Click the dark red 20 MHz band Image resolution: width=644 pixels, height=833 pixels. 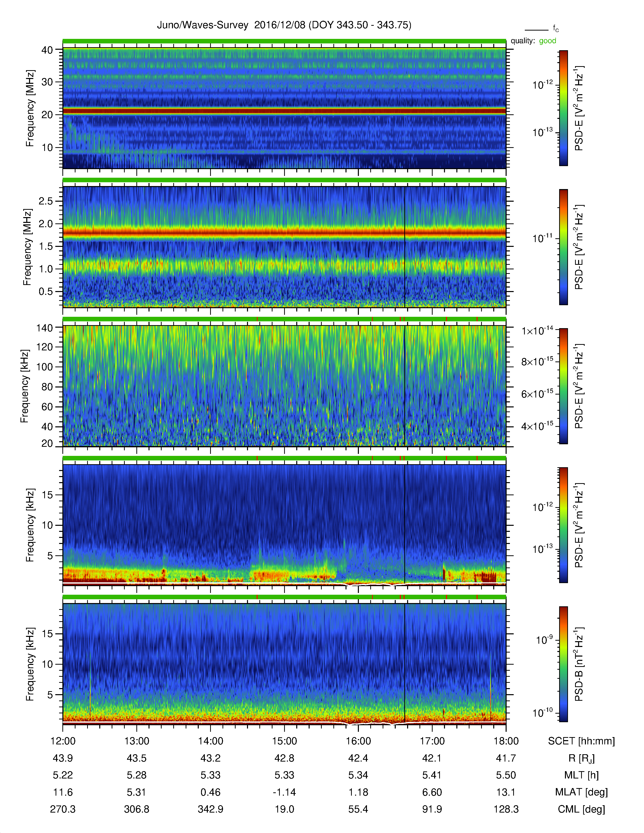284,111
